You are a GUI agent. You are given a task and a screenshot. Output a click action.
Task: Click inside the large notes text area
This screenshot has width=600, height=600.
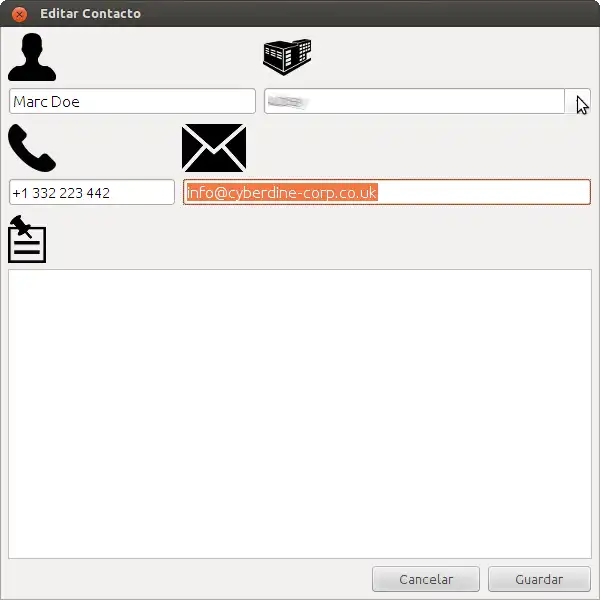click(300, 414)
